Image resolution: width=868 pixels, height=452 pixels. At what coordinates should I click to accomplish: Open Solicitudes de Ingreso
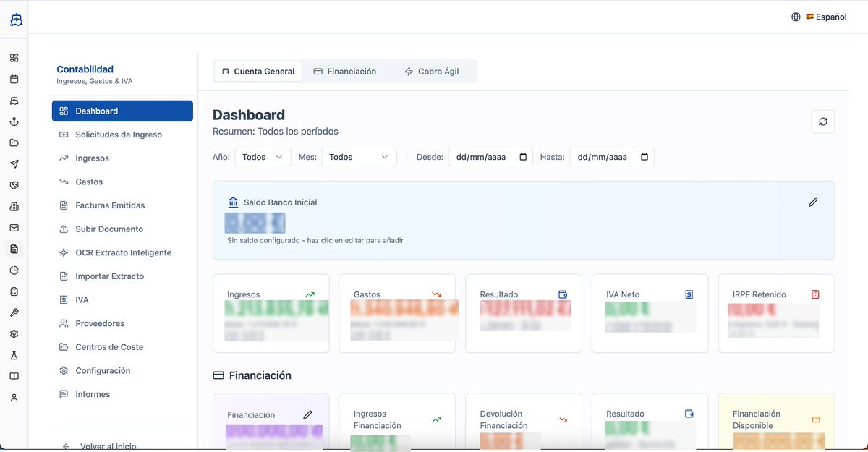tap(122, 135)
